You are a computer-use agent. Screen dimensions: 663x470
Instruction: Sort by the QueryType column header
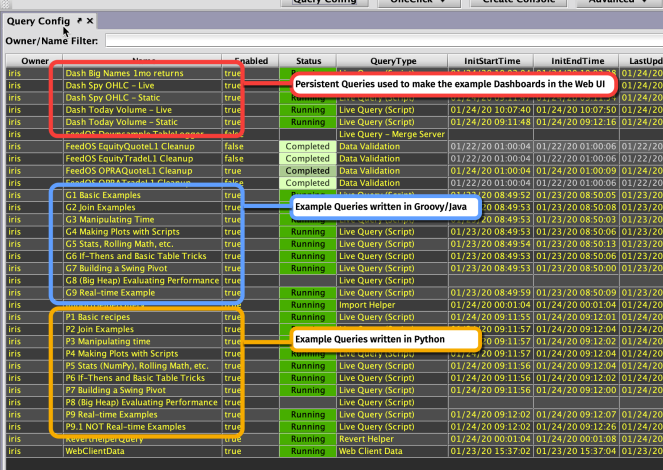(x=393, y=61)
